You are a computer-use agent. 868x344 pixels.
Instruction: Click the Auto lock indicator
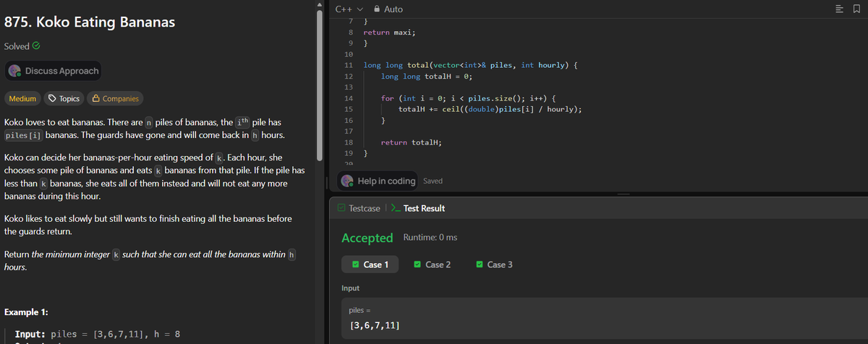coord(388,9)
